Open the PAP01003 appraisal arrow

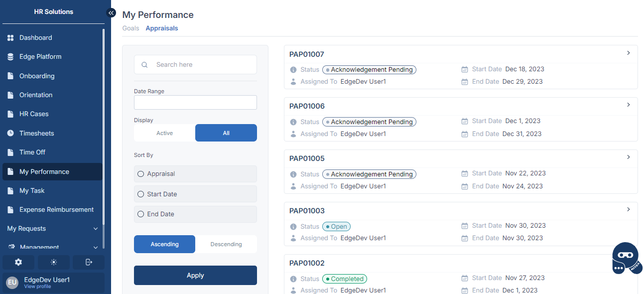pos(629,209)
